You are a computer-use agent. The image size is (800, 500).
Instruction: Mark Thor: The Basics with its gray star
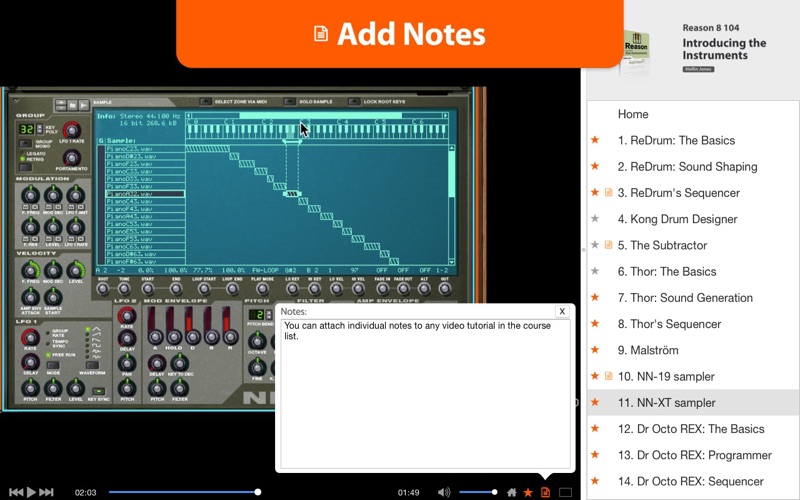595,271
